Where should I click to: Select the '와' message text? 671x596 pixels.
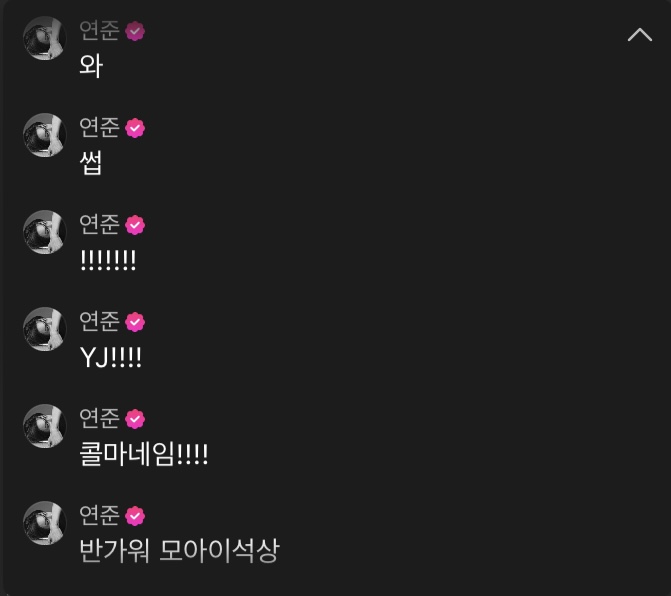point(91,66)
